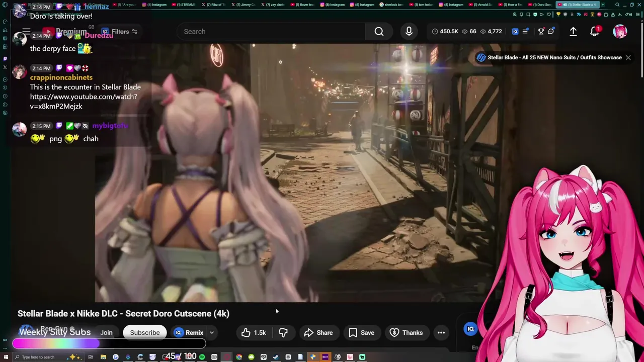Select the active Stellar Blade tab

click(577, 5)
